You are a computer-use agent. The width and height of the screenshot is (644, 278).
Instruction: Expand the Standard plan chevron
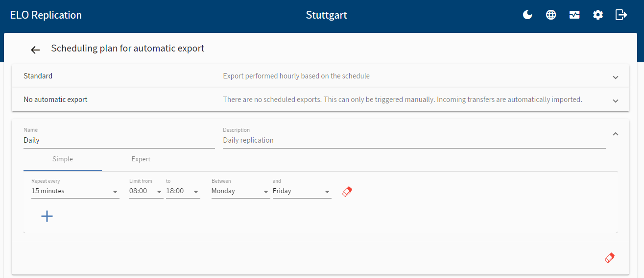tap(616, 77)
